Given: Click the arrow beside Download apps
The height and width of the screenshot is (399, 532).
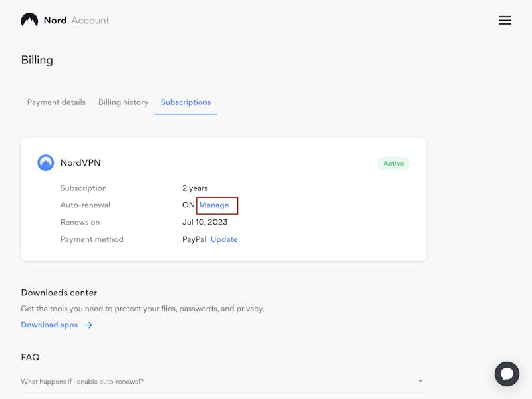Looking at the screenshot, I should pos(88,325).
